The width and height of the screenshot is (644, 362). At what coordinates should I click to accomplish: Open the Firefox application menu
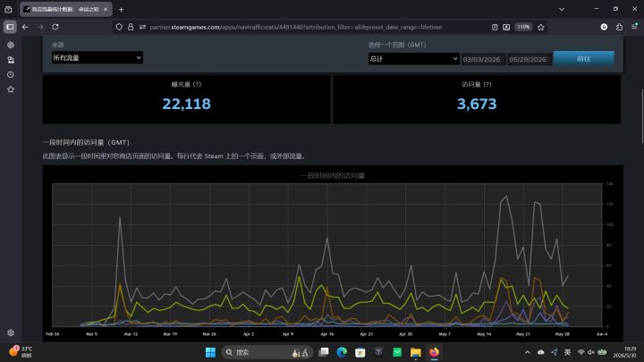[634, 27]
